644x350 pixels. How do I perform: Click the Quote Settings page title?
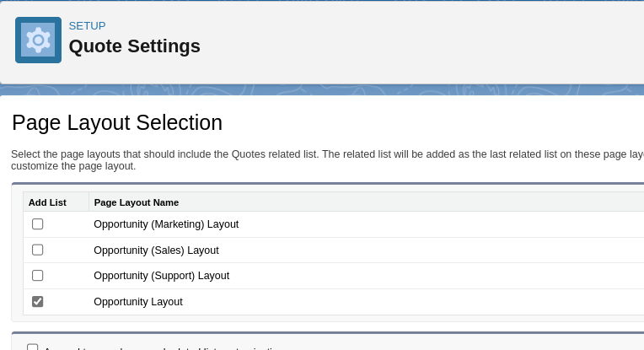(x=135, y=46)
